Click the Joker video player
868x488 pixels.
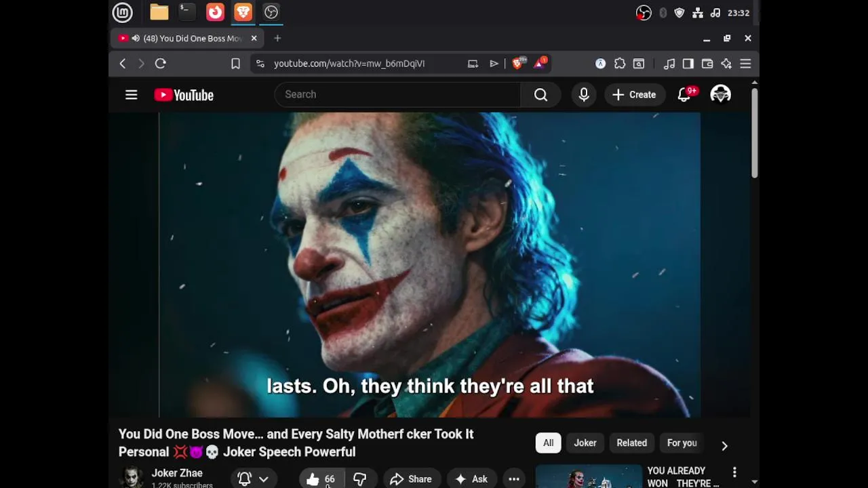pyautogui.click(x=429, y=264)
